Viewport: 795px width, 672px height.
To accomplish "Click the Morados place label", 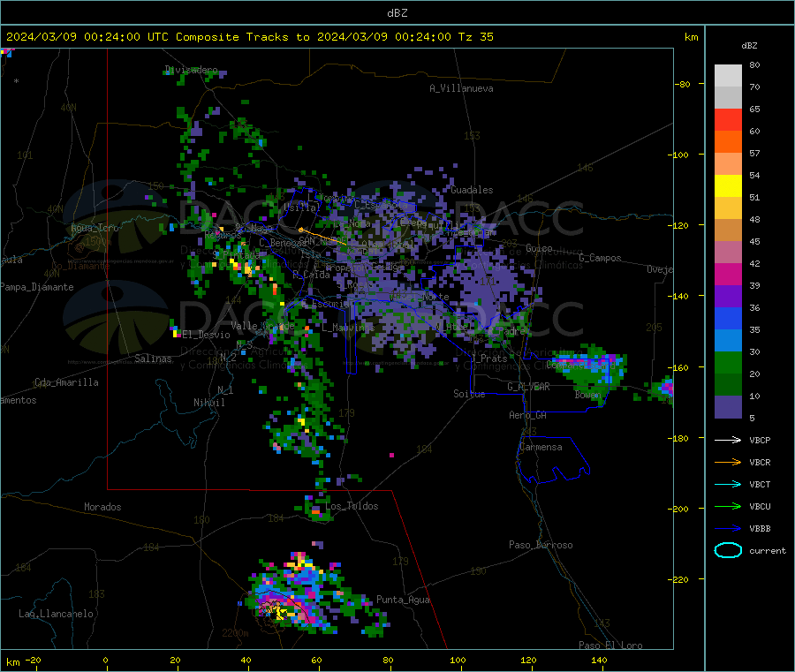I will [102, 507].
